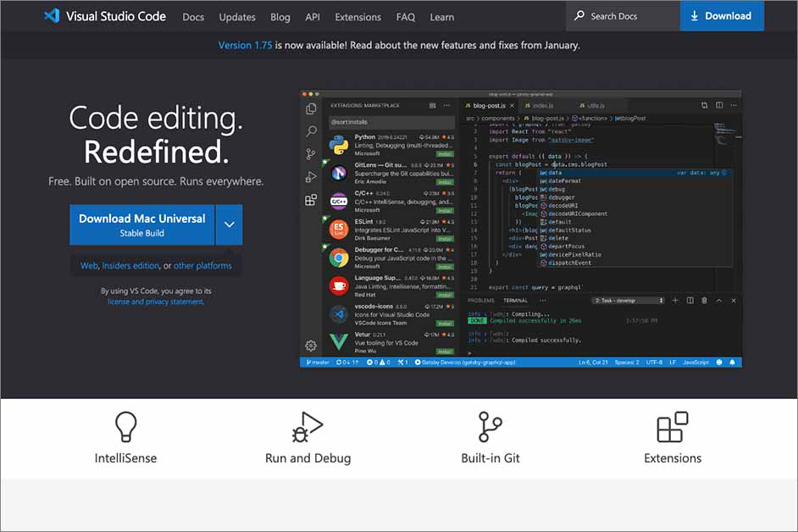Screen dimensions: 798x532
Task: Click the ESLint extension icon
Action: point(339,229)
